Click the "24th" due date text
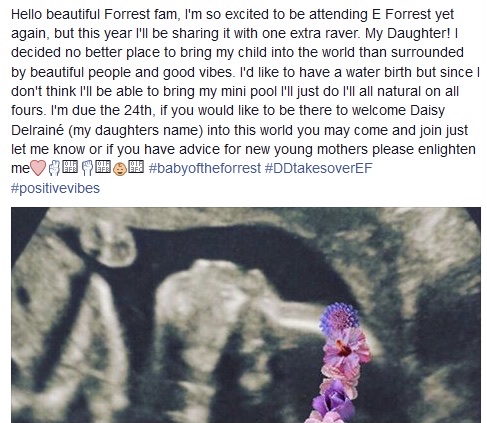Viewport: 487px width, 423px height. pos(140,110)
